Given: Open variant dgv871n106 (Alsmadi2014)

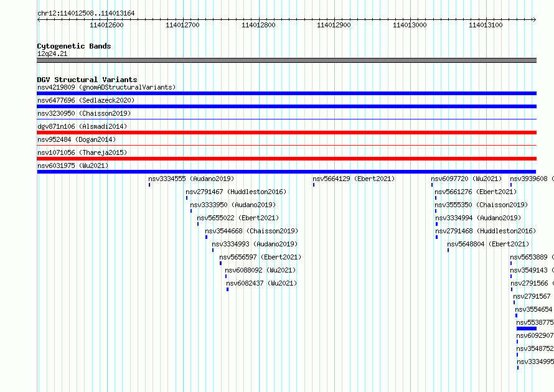Looking at the screenshot, I should click(82, 126).
